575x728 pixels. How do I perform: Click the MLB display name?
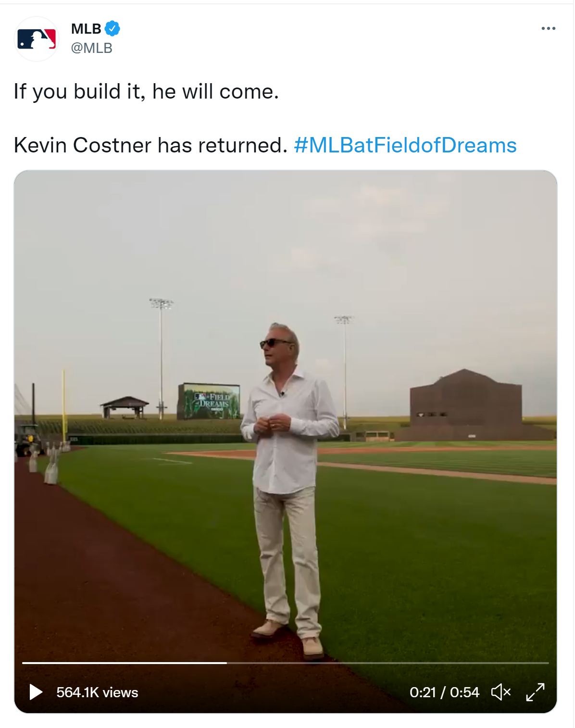pyautogui.click(x=86, y=29)
